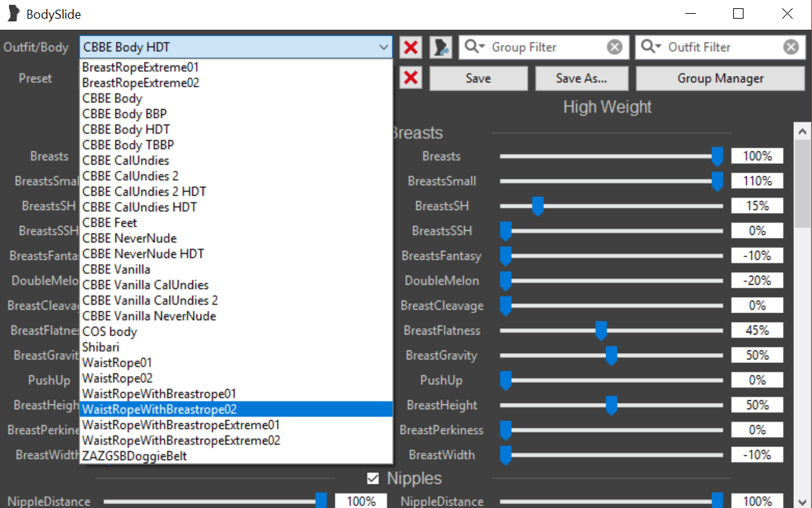
Task: Select CBBE CalUndies HDT option
Action: click(x=236, y=207)
